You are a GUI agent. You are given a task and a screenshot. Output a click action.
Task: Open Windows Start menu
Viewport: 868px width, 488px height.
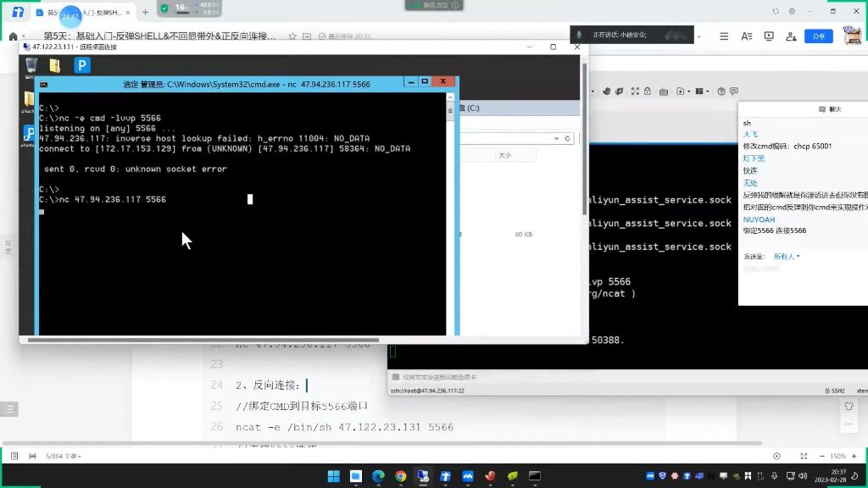(x=333, y=476)
